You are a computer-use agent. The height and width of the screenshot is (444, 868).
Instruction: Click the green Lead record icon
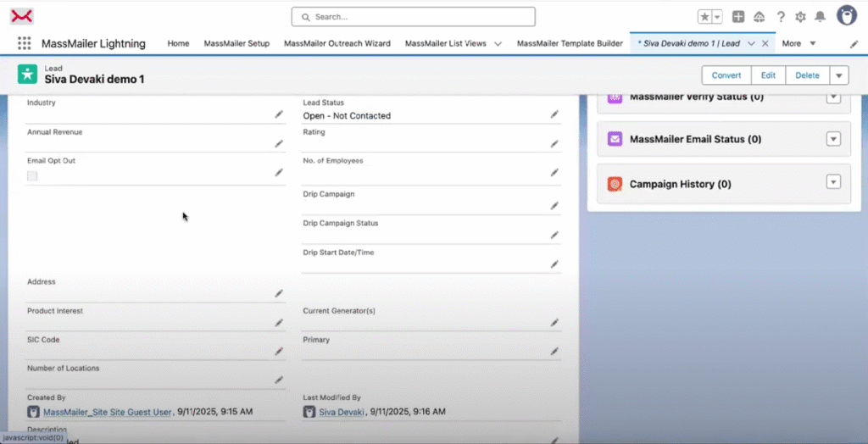27,75
